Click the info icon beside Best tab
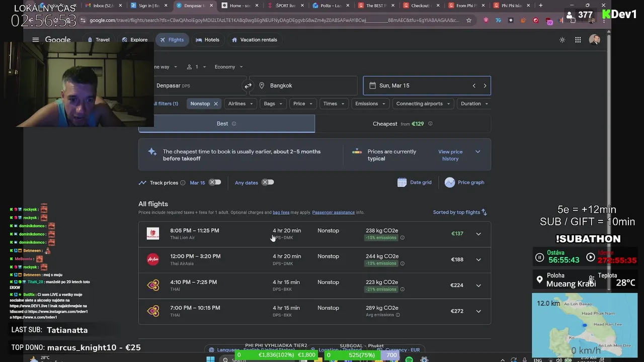The image size is (644, 362). [234, 124]
